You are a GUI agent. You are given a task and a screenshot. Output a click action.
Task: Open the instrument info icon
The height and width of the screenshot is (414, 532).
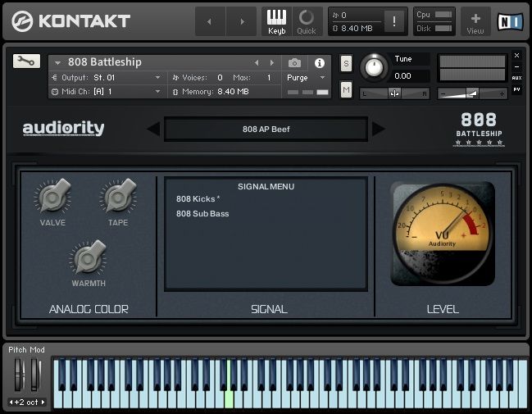click(x=319, y=62)
